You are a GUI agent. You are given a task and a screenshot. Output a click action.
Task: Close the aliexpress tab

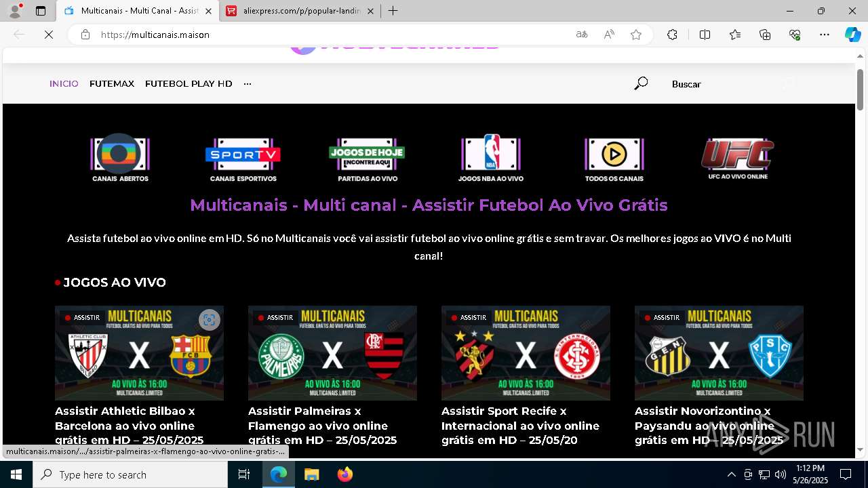[x=369, y=11]
